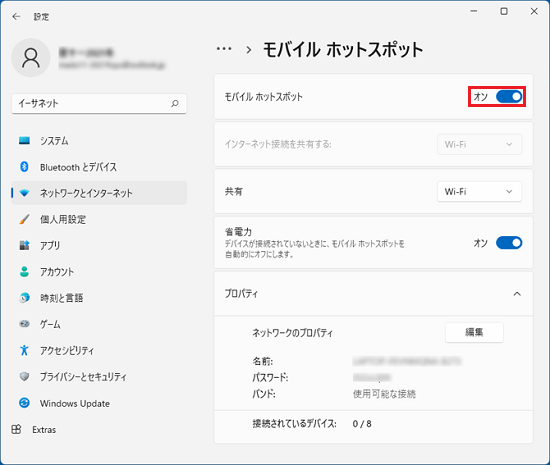Click the アカウント person icon

click(24, 271)
